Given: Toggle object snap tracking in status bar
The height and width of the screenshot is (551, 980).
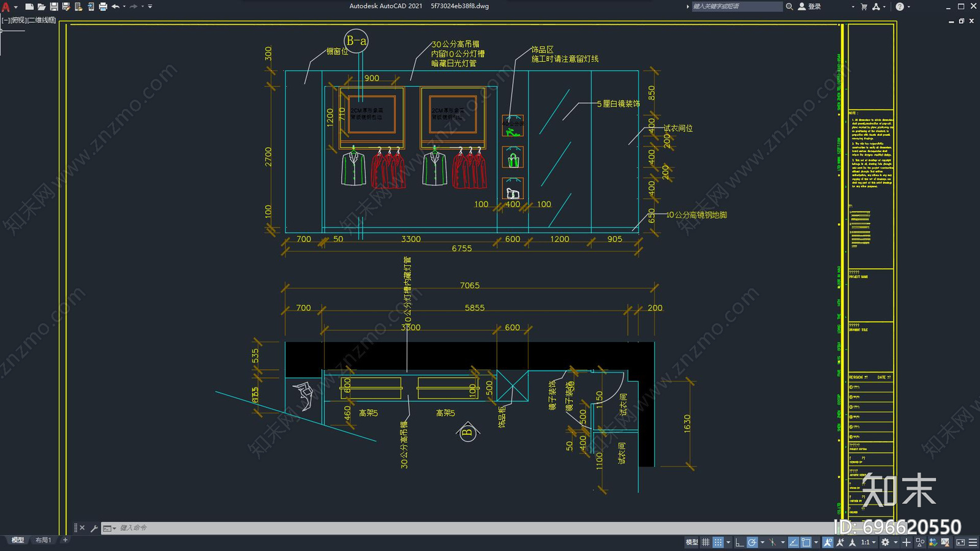Looking at the screenshot, I should point(794,542).
